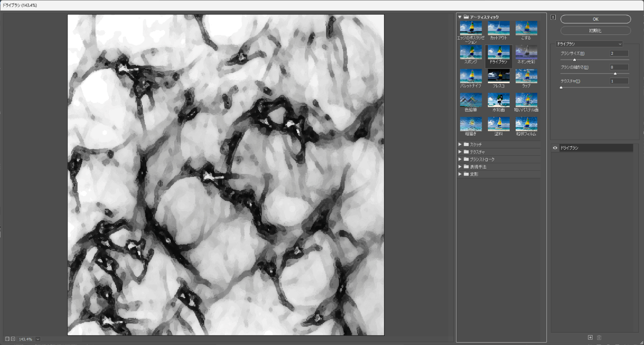
Task: Expand the 変形 filter folder
Action: 460,174
